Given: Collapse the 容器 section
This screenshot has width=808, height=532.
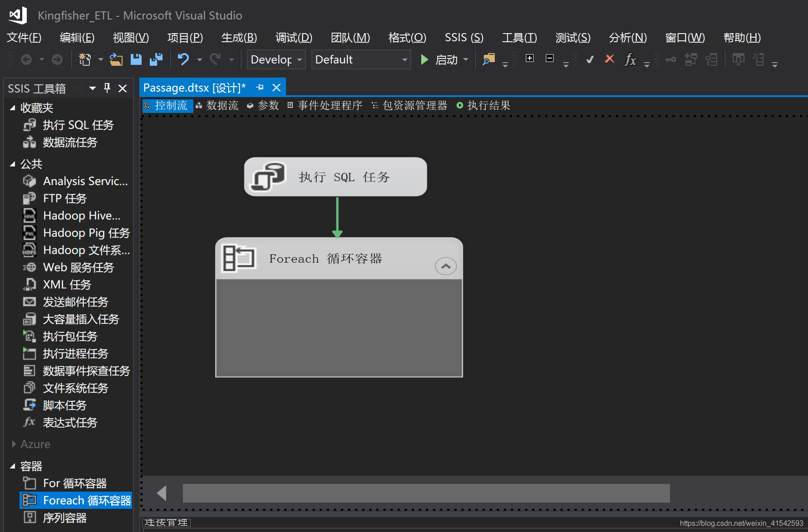Looking at the screenshot, I should tap(13, 466).
